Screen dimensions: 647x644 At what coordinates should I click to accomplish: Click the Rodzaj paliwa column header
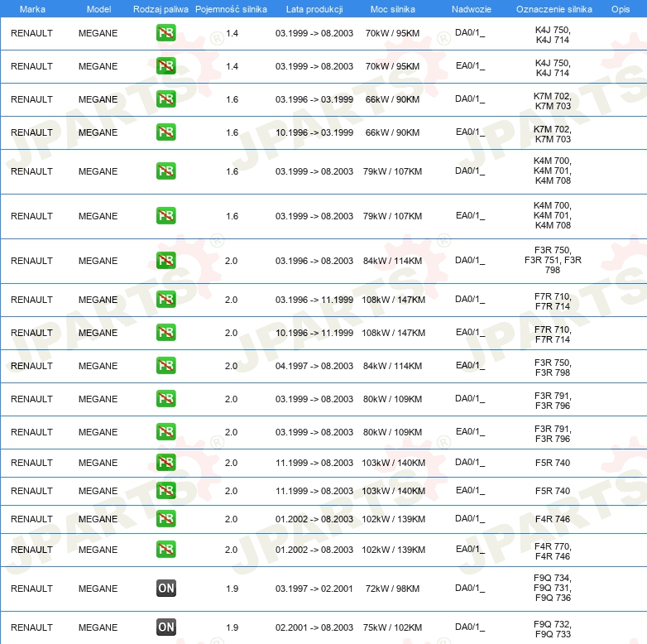[161, 8]
